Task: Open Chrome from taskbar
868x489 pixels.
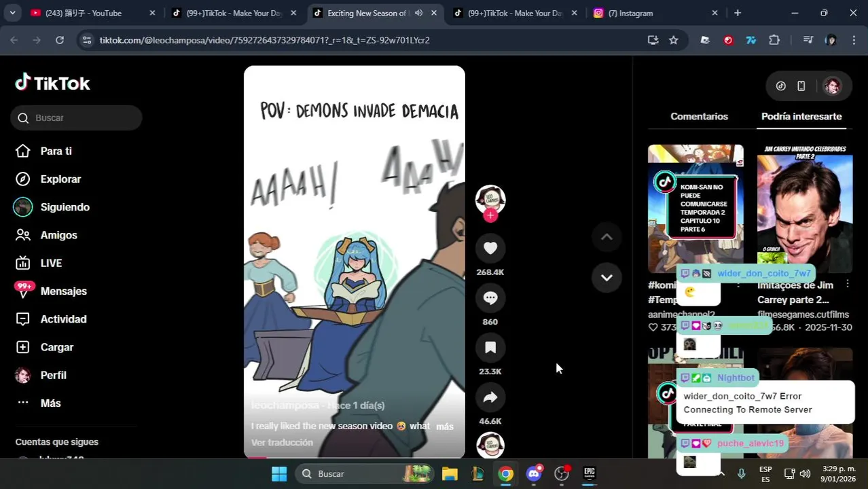Action: click(505, 473)
